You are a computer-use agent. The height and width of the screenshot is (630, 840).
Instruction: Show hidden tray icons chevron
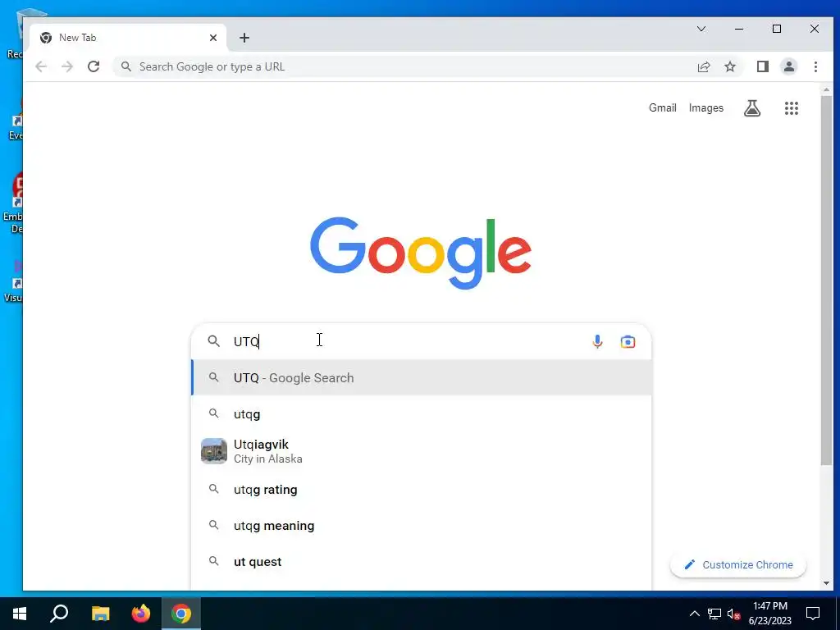[694, 614]
